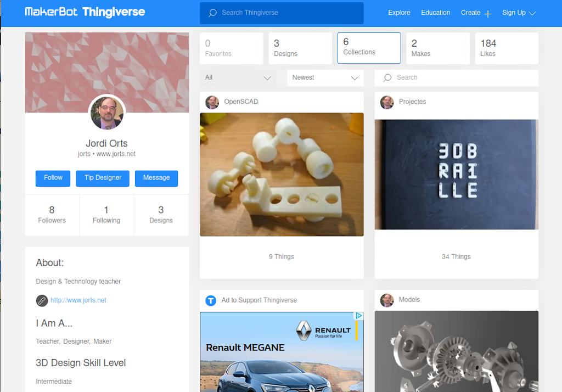This screenshot has width=562, height=392.
Task: Open the Create menu
Action: pos(476,13)
